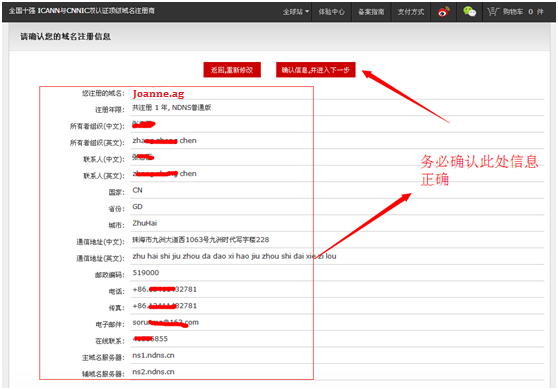This screenshot has height=390, width=558.
Task: Expand the 全球站 dropdown menu
Action: tap(296, 12)
